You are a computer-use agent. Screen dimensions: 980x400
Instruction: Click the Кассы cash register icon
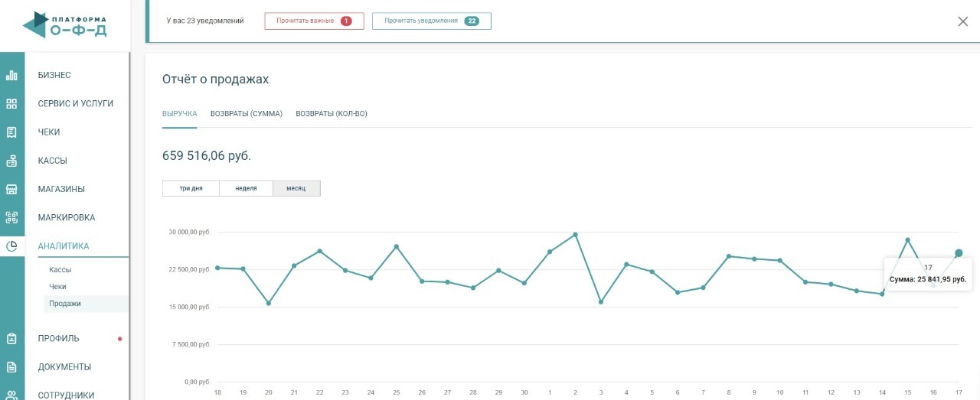[11, 161]
